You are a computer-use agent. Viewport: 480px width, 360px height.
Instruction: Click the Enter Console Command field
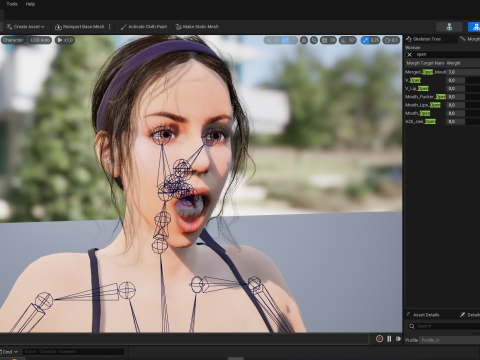pyautogui.click(x=74, y=351)
